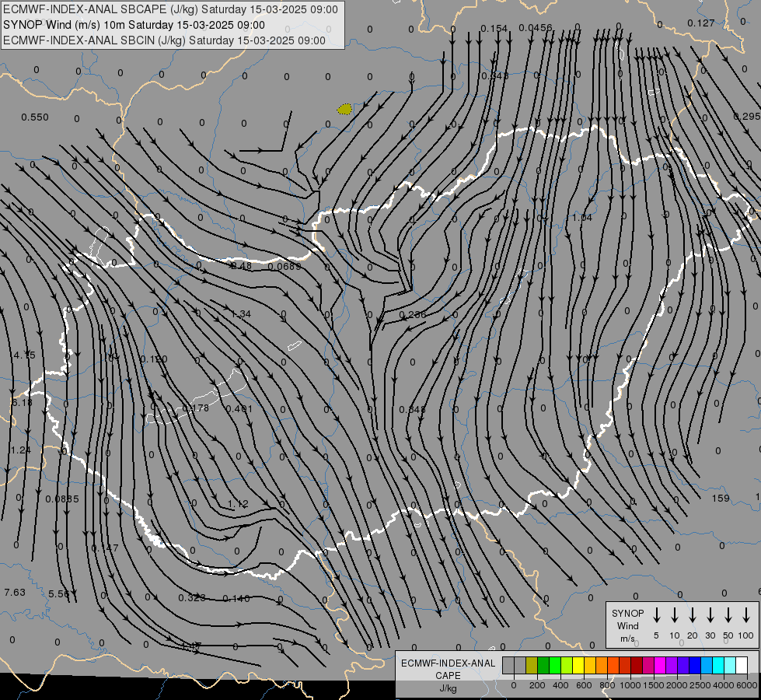Click the SBCIN title line

pyautogui.click(x=164, y=40)
